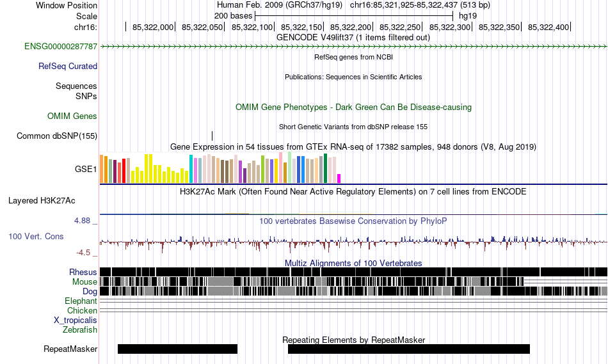Select the Chicken alignment row label
The image size is (608, 364).
tap(82, 310)
